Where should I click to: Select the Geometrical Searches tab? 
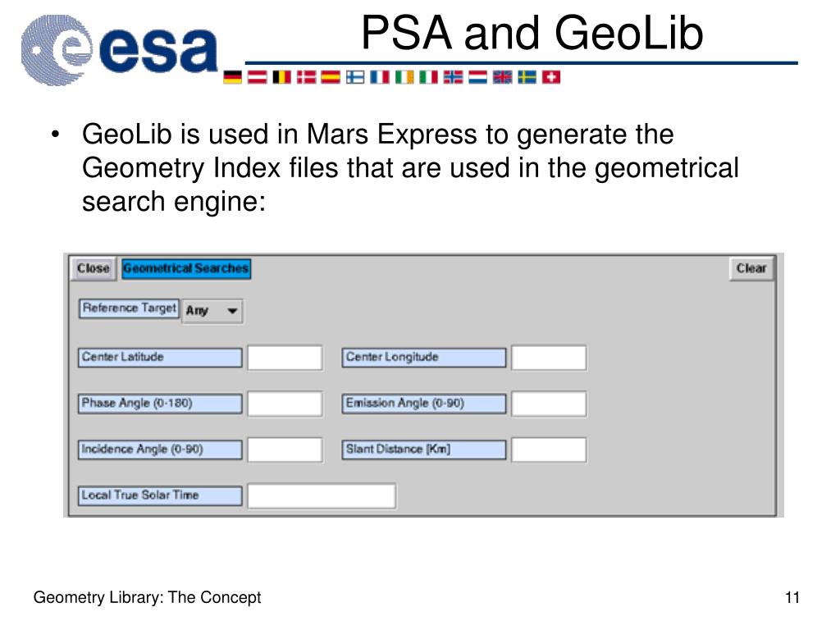click(x=186, y=268)
